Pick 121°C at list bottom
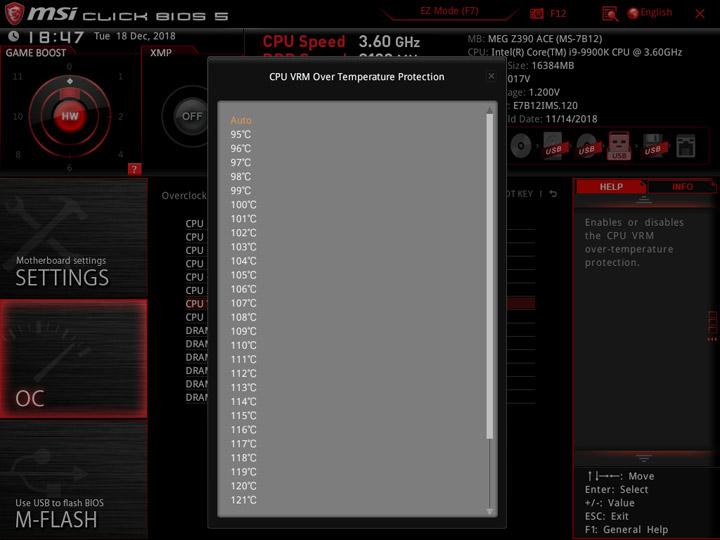The height and width of the screenshot is (540, 720). coord(243,500)
